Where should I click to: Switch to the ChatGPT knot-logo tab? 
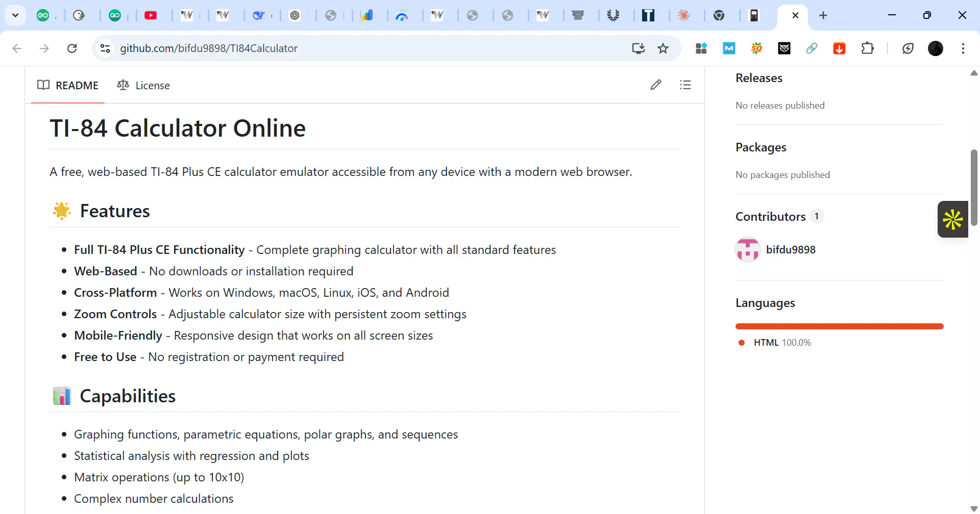(295, 15)
